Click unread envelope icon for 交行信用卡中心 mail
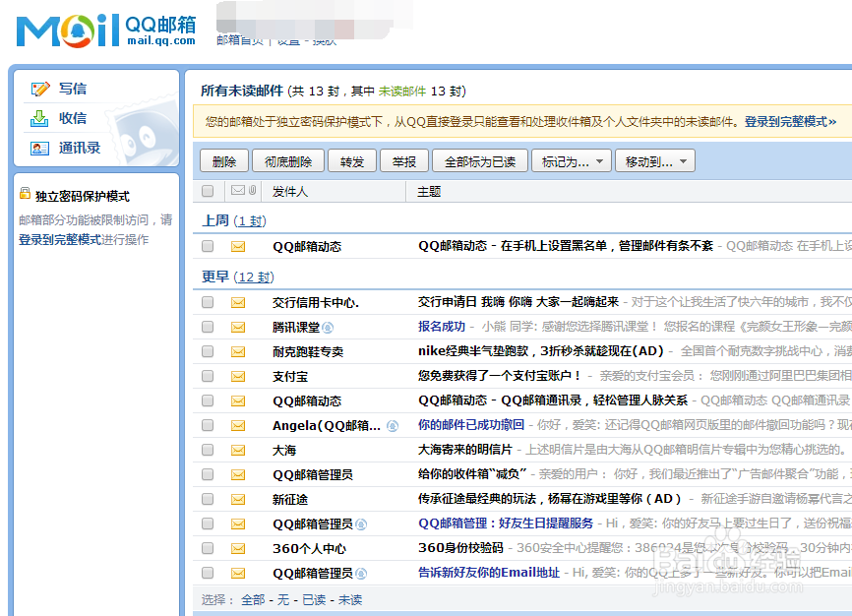The height and width of the screenshot is (616, 852). coord(238,302)
